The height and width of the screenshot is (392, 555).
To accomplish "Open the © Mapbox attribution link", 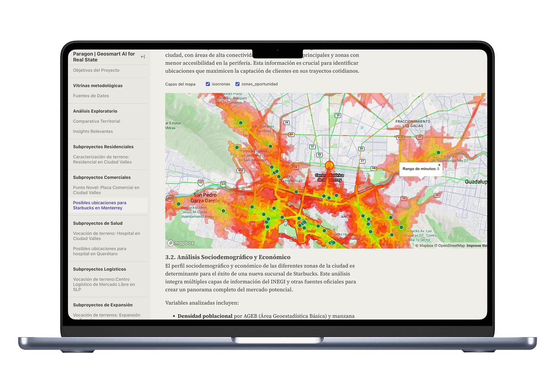I will [x=424, y=246].
